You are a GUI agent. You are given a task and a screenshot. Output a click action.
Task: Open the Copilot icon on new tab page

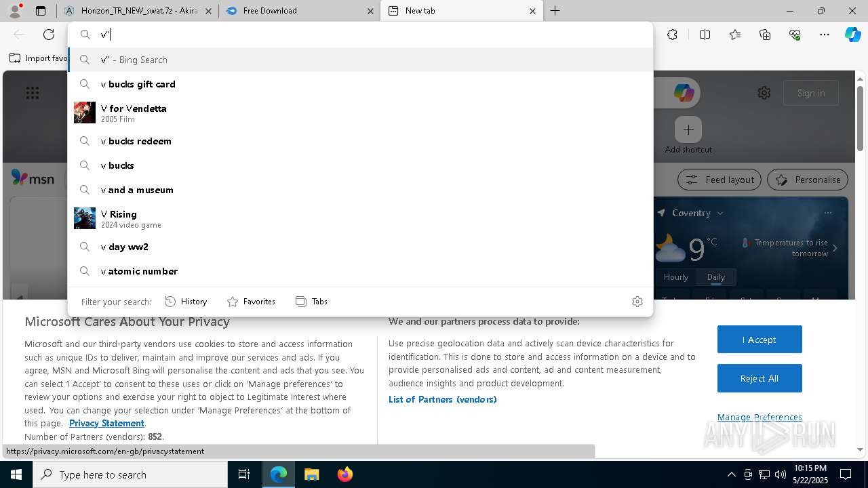coord(684,93)
